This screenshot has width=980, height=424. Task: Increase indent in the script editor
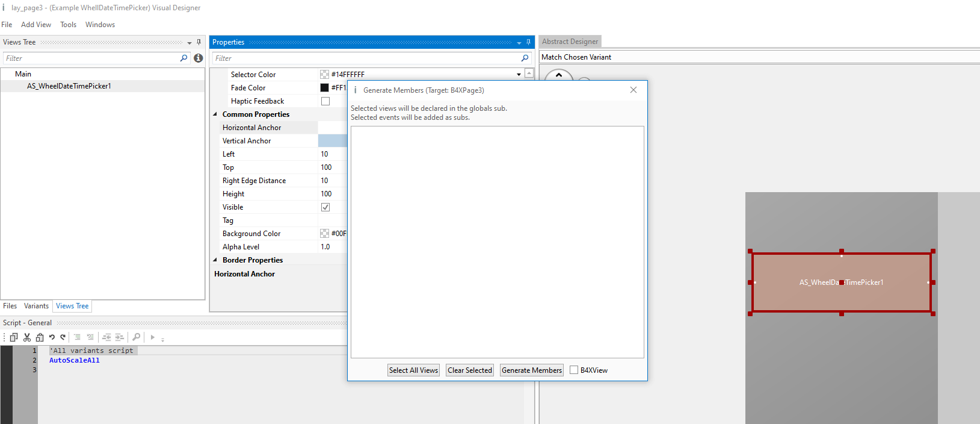pos(119,337)
